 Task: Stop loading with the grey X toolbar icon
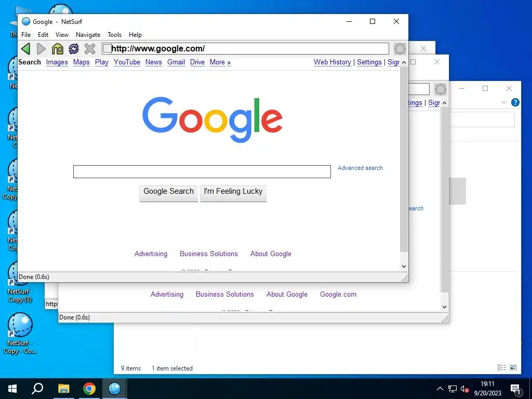point(89,48)
